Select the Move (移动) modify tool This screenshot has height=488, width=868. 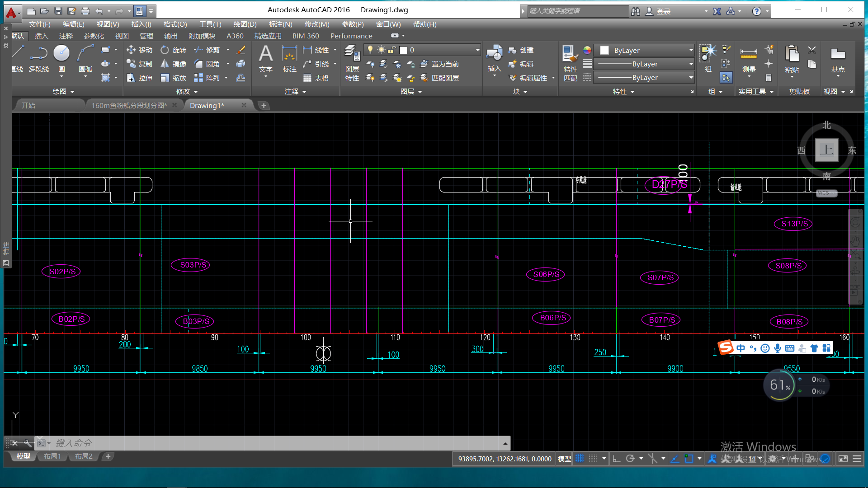140,50
